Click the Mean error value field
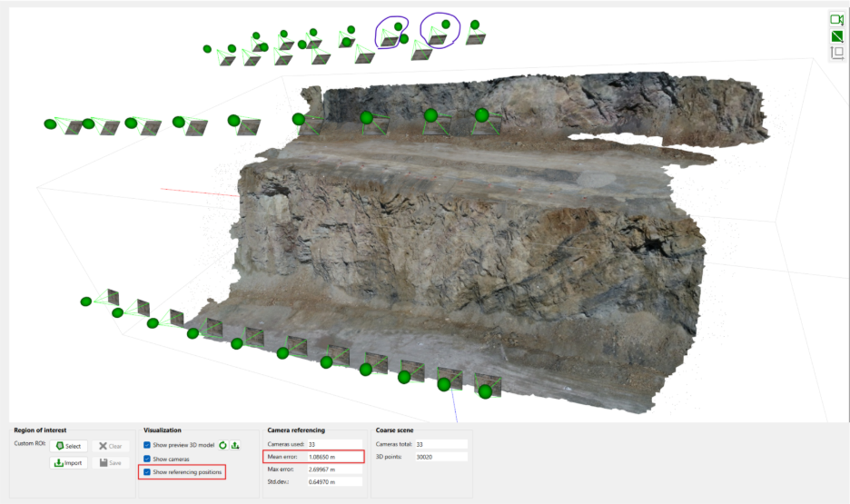The width and height of the screenshot is (850, 504). click(333, 457)
